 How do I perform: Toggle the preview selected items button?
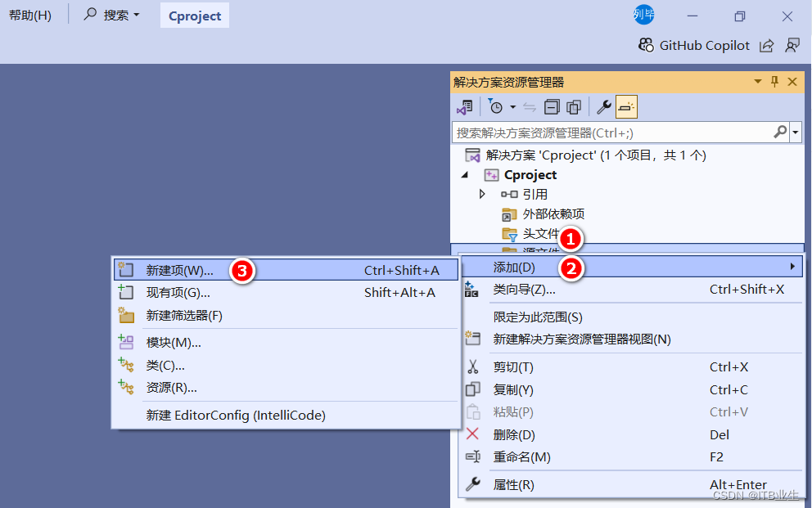pos(626,107)
